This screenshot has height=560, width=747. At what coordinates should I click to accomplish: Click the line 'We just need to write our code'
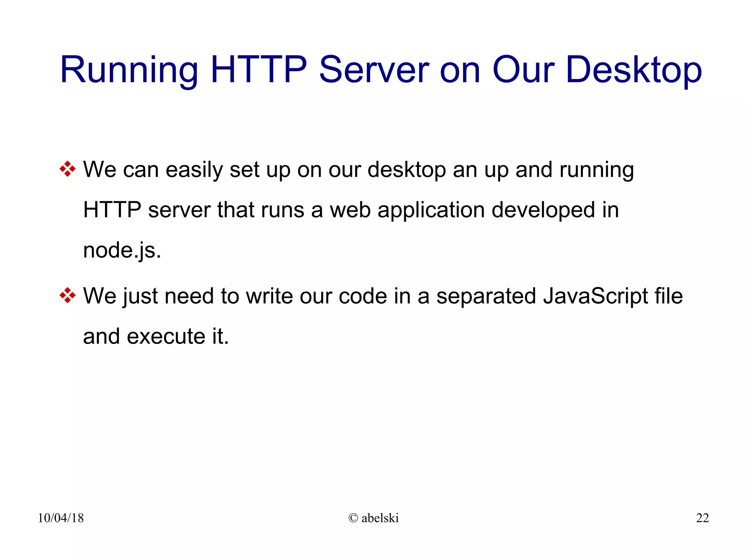point(383,296)
